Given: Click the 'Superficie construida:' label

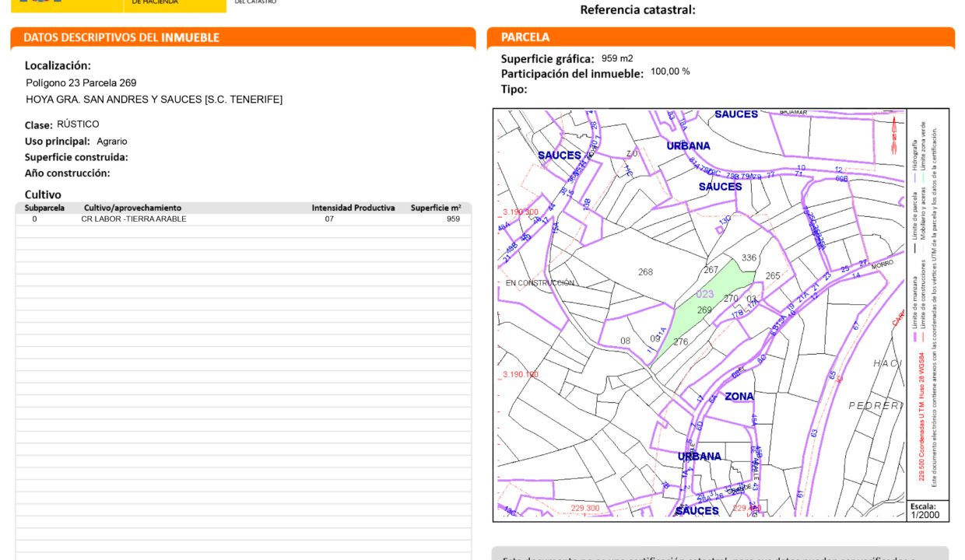Looking at the screenshot, I should [76, 157].
